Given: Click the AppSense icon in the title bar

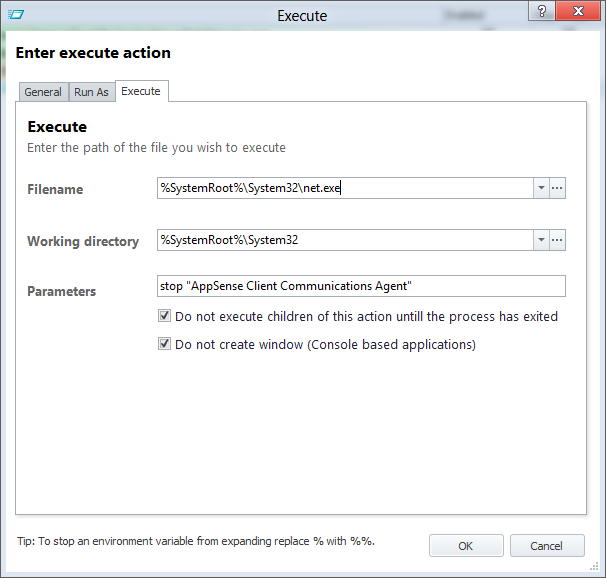Looking at the screenshot, I should pos(16,15).
